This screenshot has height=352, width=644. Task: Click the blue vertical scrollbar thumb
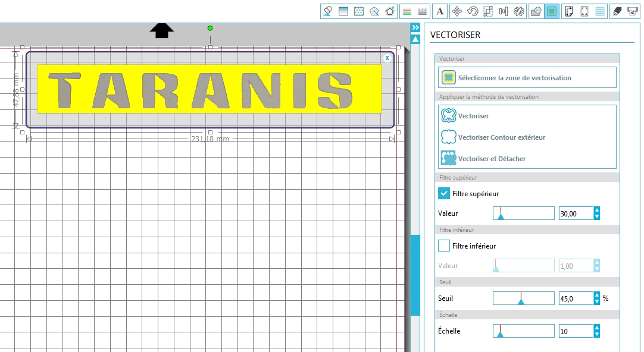click(x=415, y=275)
